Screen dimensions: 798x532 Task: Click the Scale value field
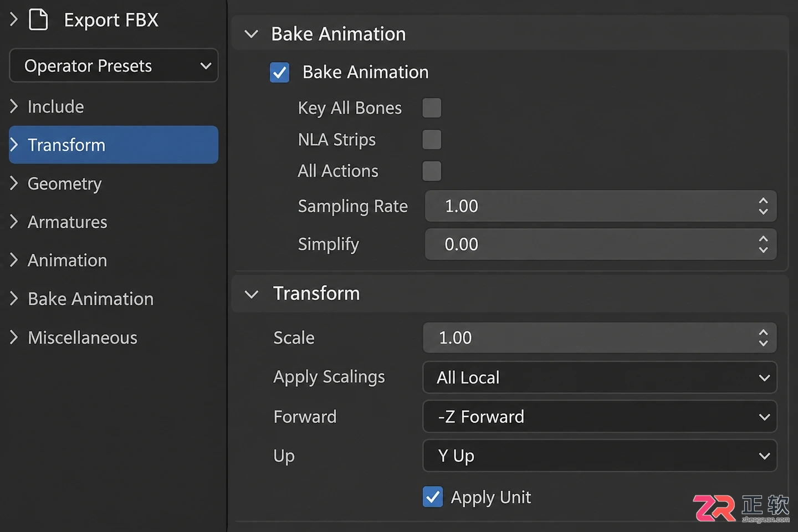pos(600,337)
